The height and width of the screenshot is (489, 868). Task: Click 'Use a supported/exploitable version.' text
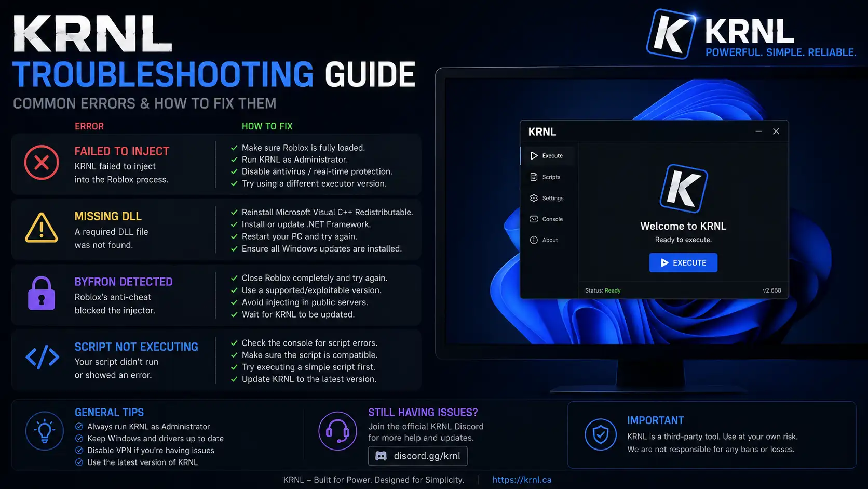coord(311,290)
